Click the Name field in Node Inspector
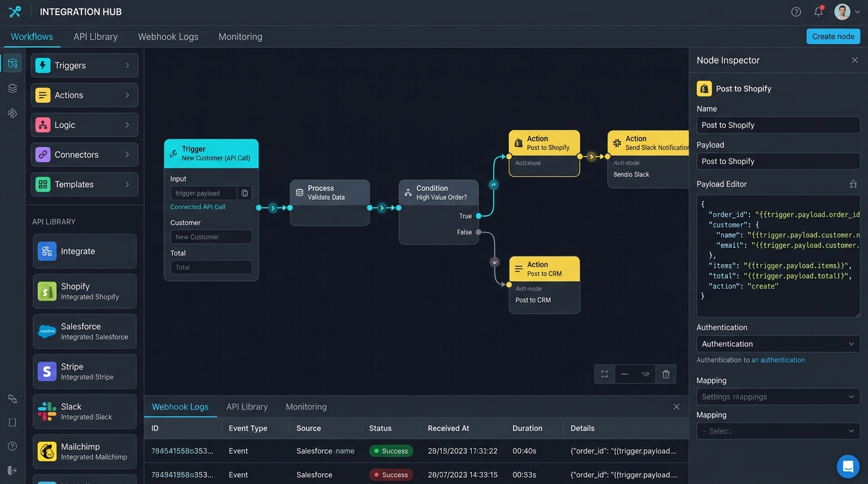 [778, 125]
